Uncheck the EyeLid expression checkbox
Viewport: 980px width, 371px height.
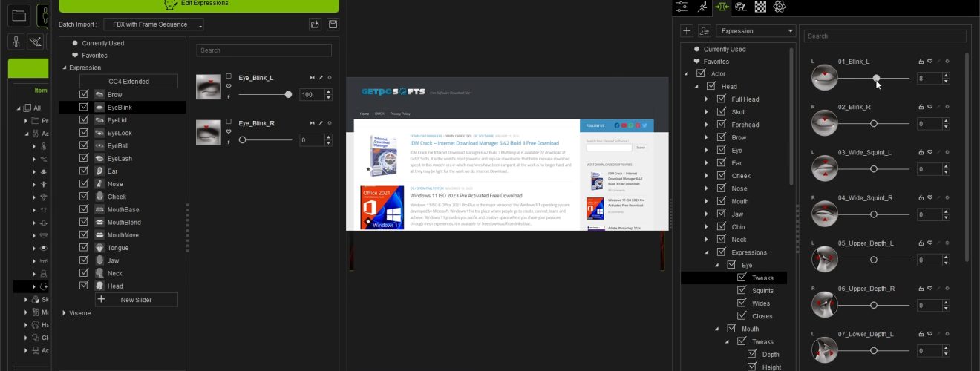[84, 120]
